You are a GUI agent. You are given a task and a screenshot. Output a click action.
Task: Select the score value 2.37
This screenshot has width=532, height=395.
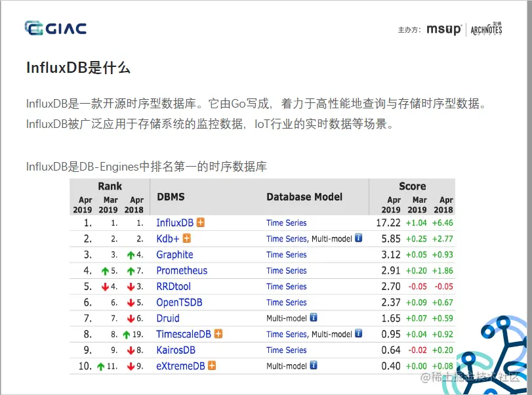pyautogui.click(x=391, y=302)
